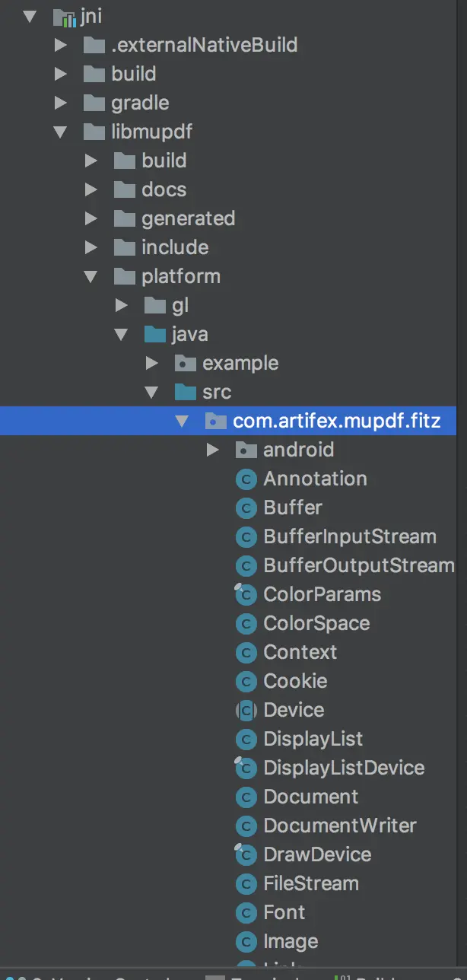This screenshot has width=467, height=980.
Task: Click the ColorParams class icon
Action: pyautogui.click(x=246, y=595)
